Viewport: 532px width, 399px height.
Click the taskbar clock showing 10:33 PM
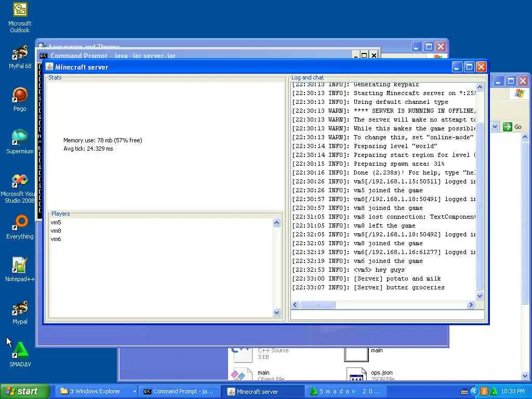(512, 392)
